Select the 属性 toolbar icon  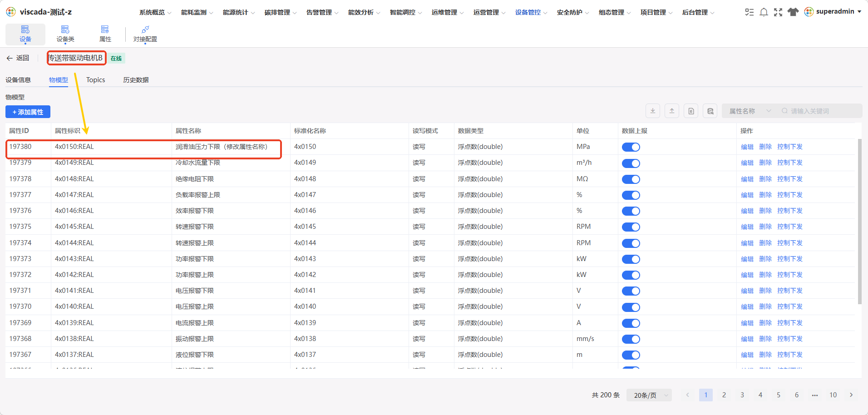105,34
